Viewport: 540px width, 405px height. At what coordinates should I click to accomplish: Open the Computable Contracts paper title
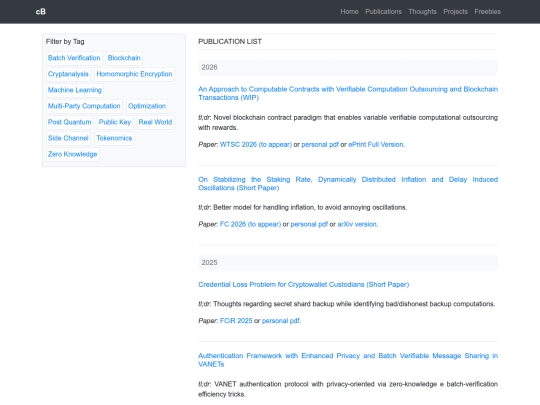(x=348, y=93)
